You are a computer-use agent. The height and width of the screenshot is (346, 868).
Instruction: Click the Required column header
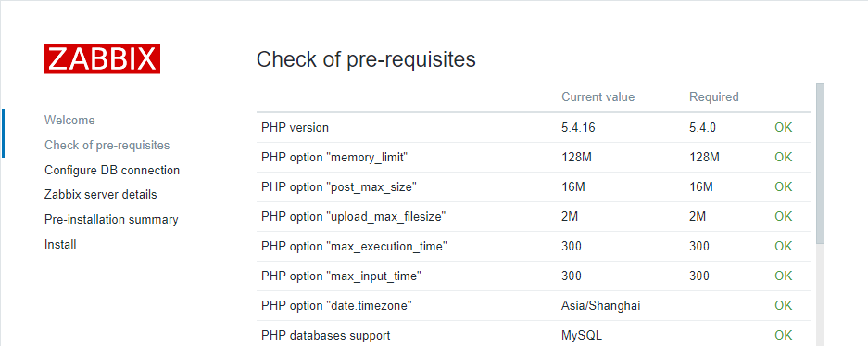[714, 97]
